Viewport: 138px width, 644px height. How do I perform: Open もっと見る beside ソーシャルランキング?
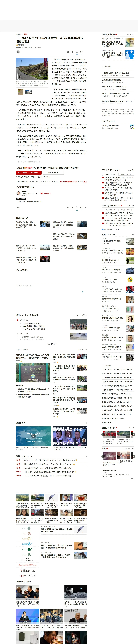coord(130,206)
